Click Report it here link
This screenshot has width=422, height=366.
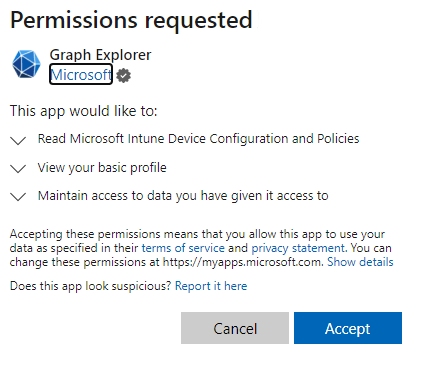click(211, 286)
